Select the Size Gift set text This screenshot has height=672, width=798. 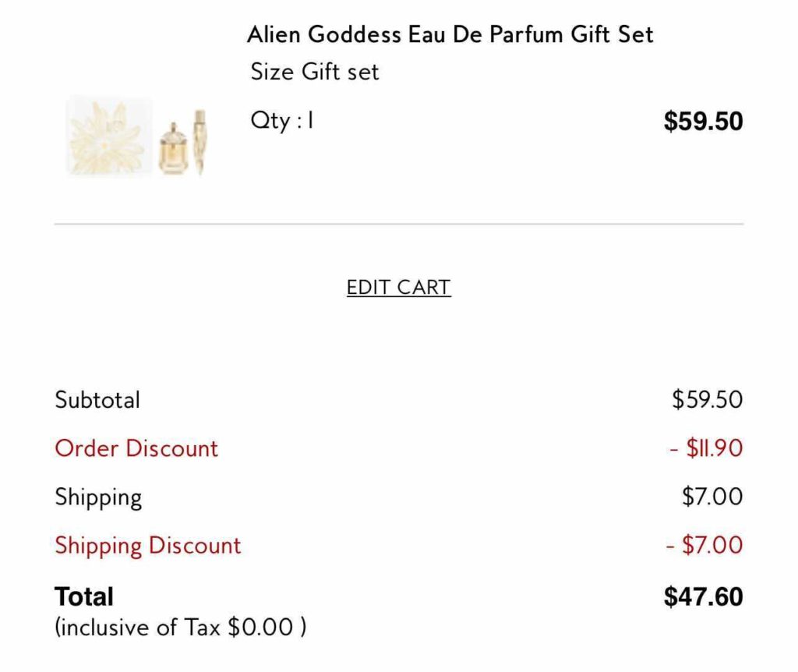[314, 73]
